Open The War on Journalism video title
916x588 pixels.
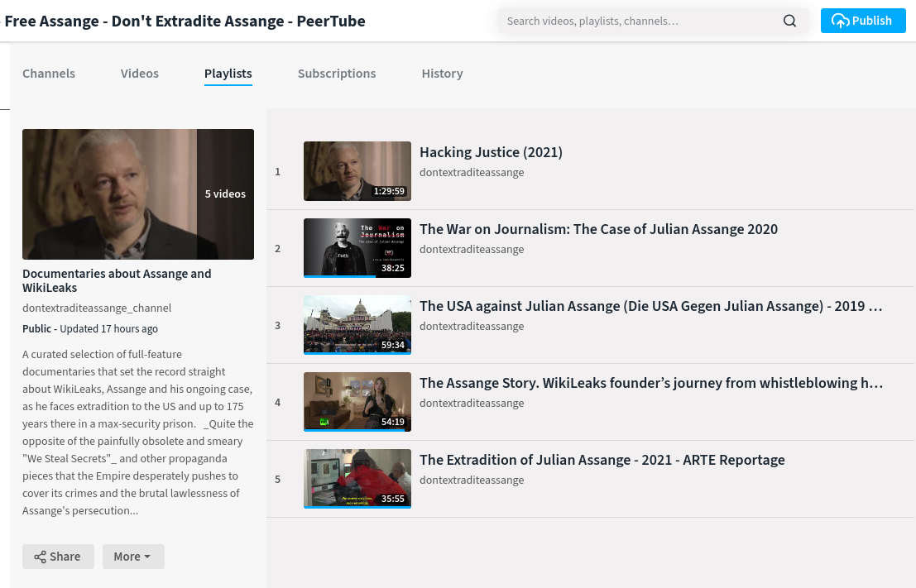pos(599,229)
